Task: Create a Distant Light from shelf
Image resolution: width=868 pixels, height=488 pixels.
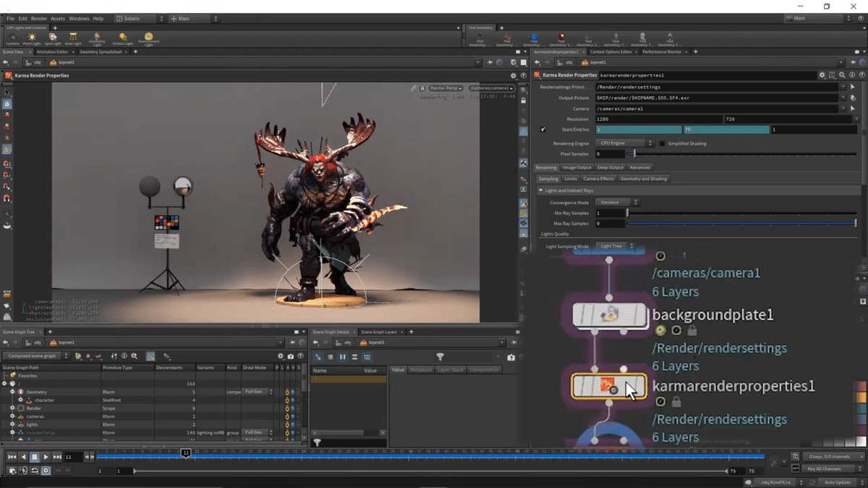Action: [x=123, y=38]
